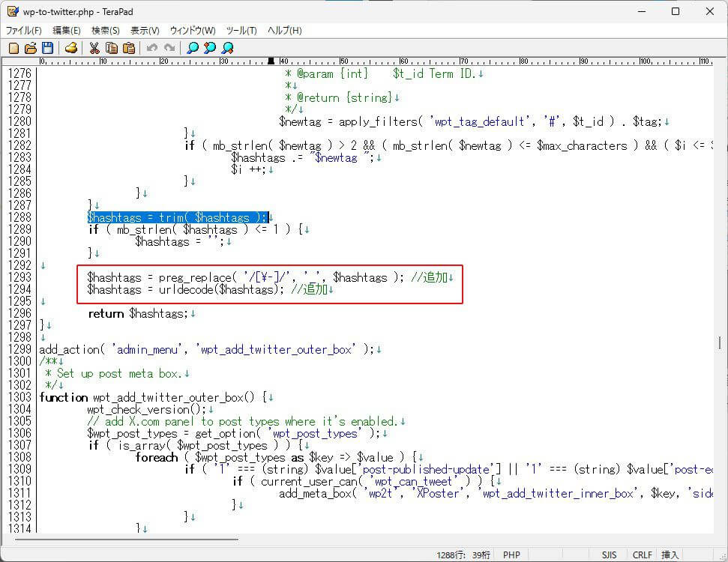This screenshot has width=728, height=562.
Task: Toggle the 挿入 insert mode in the status bar
Action: (x=670, y=555)
